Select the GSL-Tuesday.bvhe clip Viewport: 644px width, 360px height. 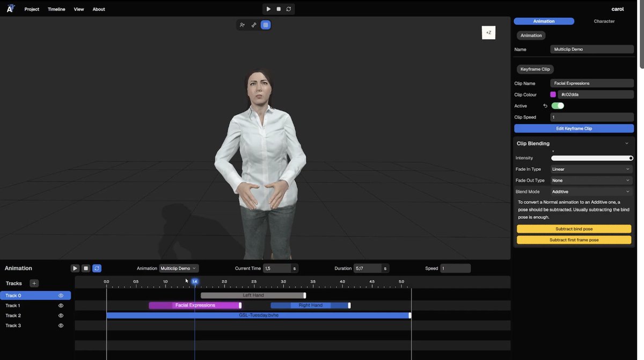click(x=259, y=315)
